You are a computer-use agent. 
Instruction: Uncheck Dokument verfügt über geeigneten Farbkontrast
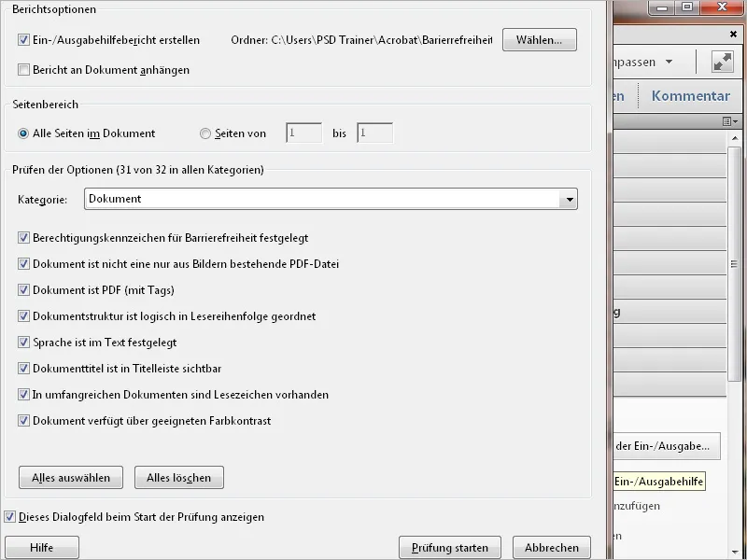pyautogui.click(x=23, y=421)
